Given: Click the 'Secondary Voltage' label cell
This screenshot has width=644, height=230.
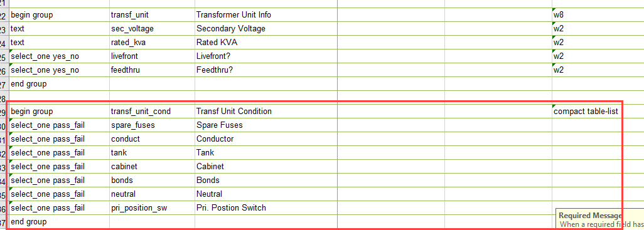Looking at the screenshot, I should pos(266,29).
